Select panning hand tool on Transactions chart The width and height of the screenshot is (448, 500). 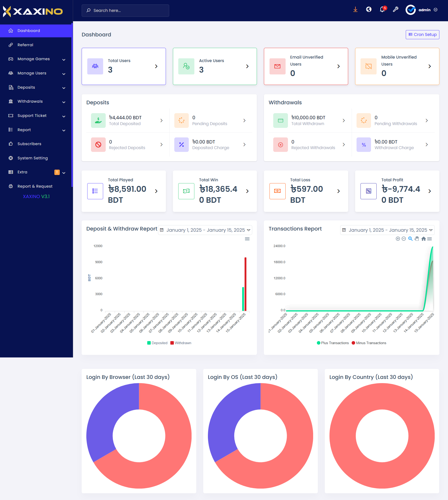tap(416, 238)
